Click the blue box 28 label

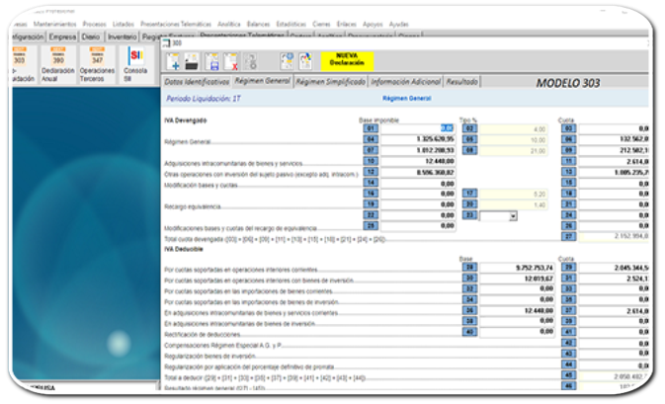click(x=469, y=267)
